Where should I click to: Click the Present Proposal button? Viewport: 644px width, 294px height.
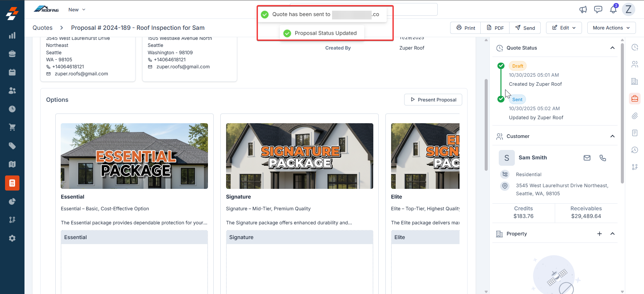[433, 100]
